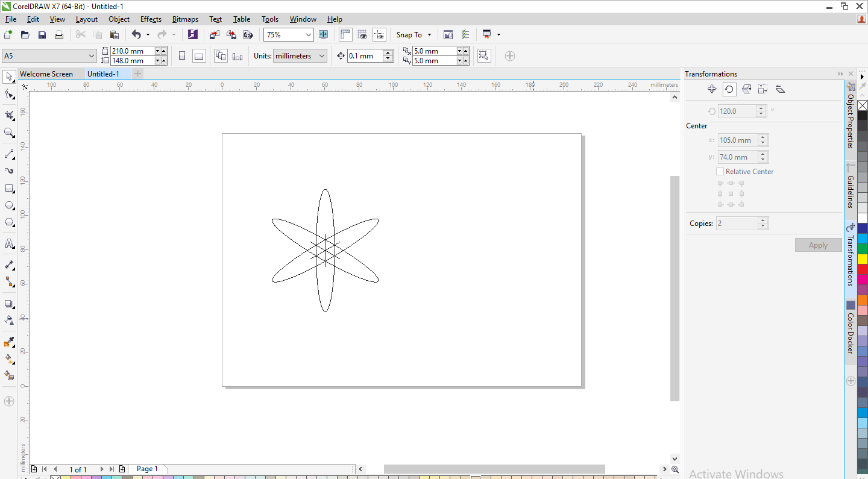This screenshot has height=479, width=868.
Task: Toggle portrait page orientation
Action: tap(182, 56)
